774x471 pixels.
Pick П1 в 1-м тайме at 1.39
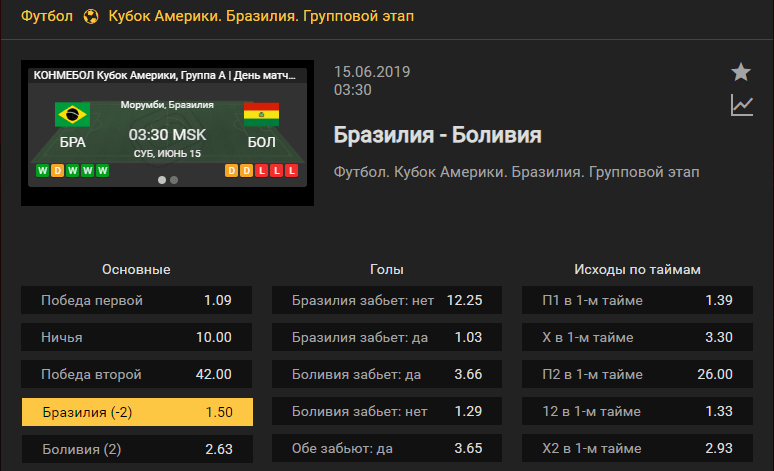pos(637,300)
